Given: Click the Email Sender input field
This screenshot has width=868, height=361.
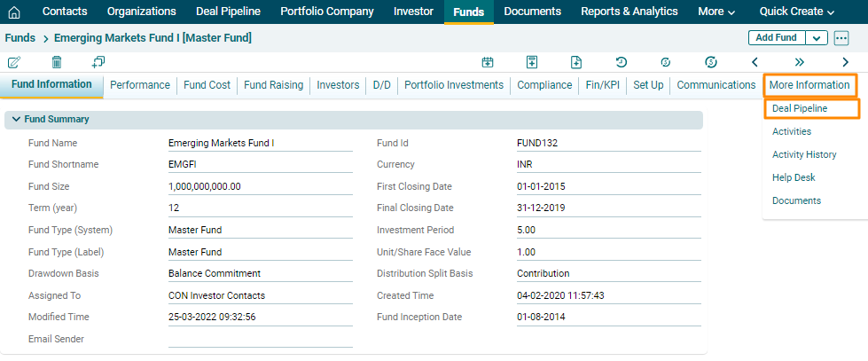Looking at the screenshot, I should coord(260,339).
